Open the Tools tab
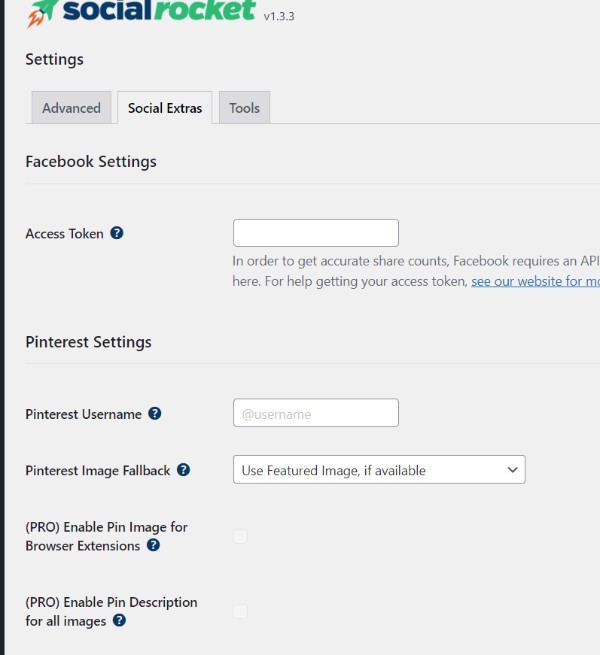Image resolution: width=600 pixels, height=655 pixels. coord(244,108)
